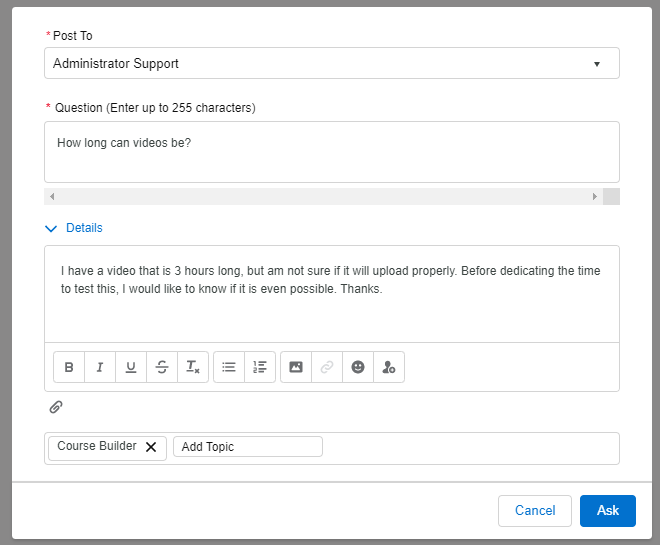Click the remove formatting icon
Image resolution: width=660 pixels, height=545 pixels.
(193, 367)
